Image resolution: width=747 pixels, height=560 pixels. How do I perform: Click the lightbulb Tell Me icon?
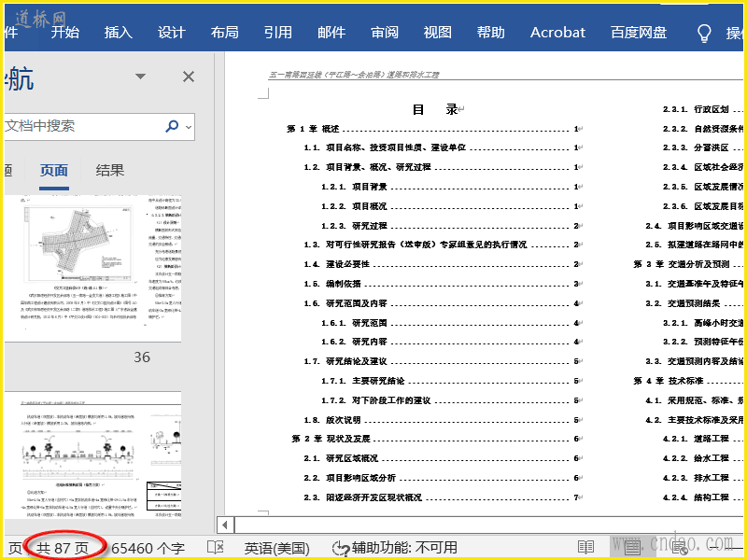pos(704,34)
